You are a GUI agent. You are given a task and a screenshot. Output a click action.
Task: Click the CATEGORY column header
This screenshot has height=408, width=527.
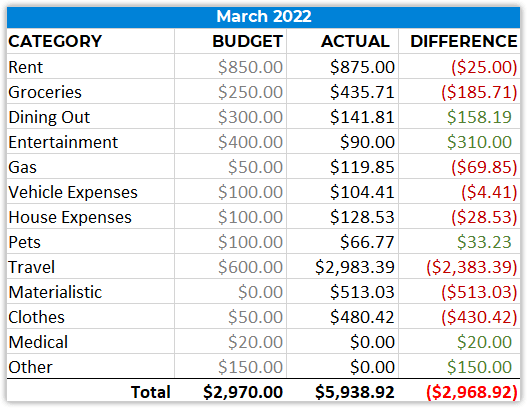coord(90,41)
